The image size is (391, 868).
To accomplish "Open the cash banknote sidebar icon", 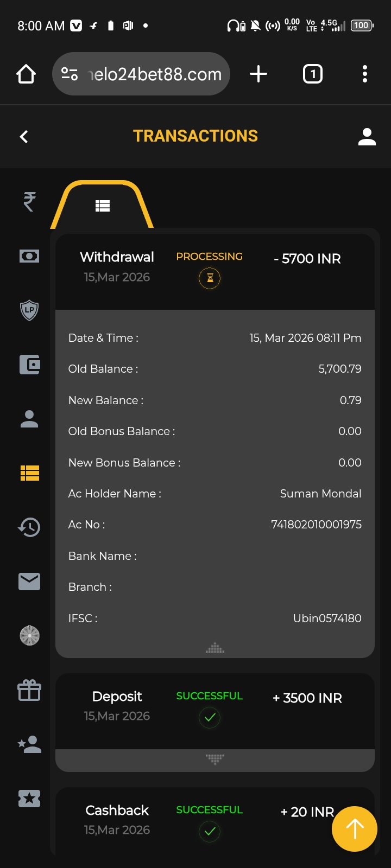I will click(29, 256).
